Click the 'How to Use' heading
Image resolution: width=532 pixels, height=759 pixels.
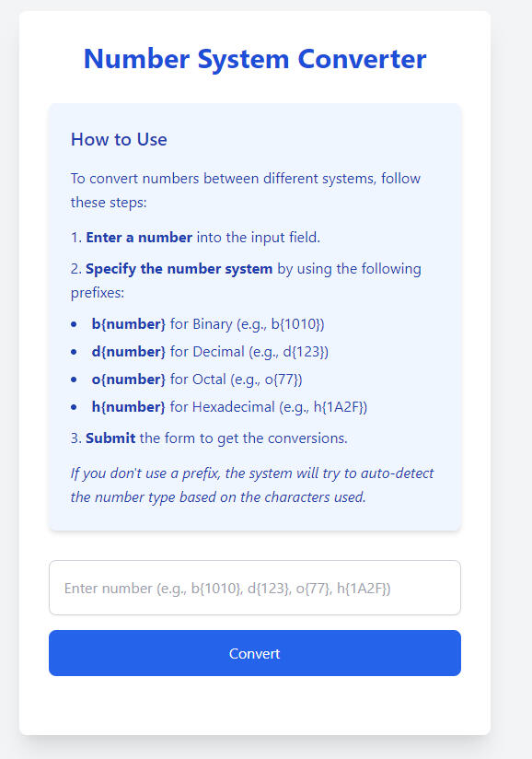[120, 139]
